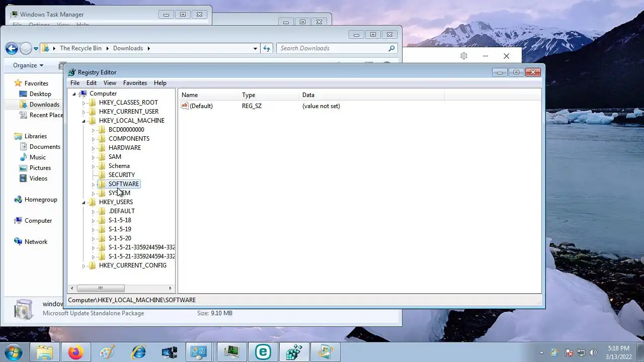The image size is (644, 362).
Task: Collapse the HKEY_USERS key
Action: pyautogui.click(x=84, y=203)
